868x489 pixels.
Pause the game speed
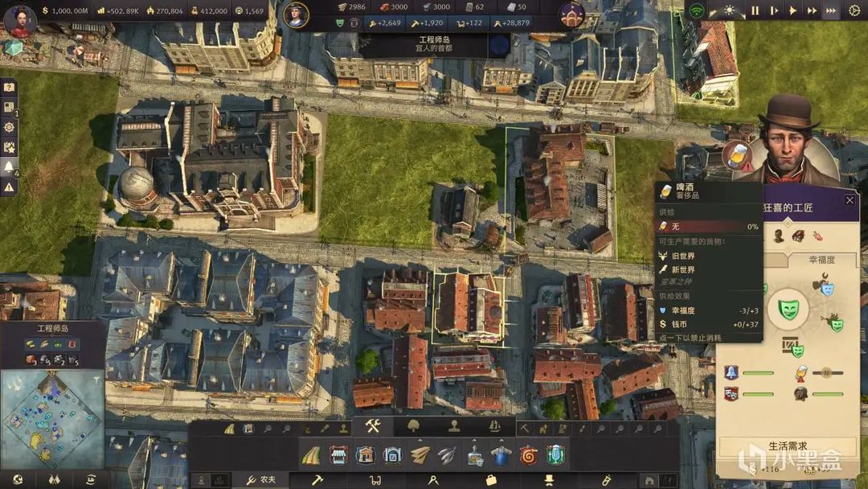coord(755,10)
